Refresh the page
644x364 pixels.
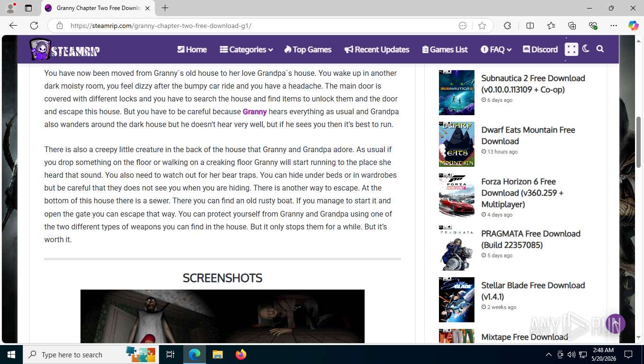coord(34,26)
